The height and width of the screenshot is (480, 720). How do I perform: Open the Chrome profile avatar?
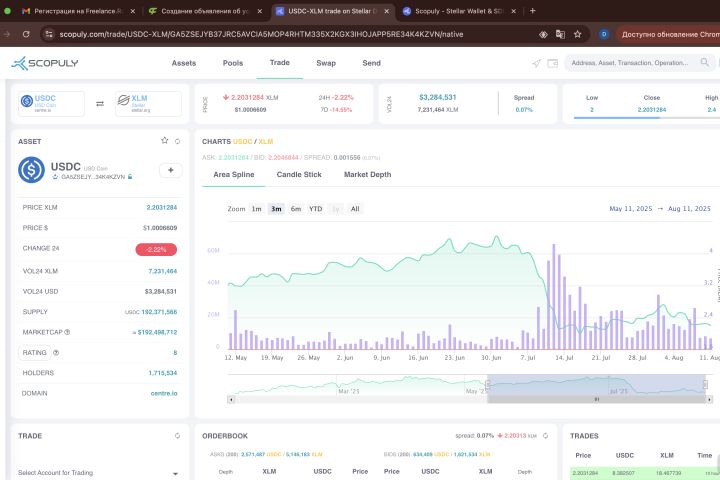click(604, 34)
